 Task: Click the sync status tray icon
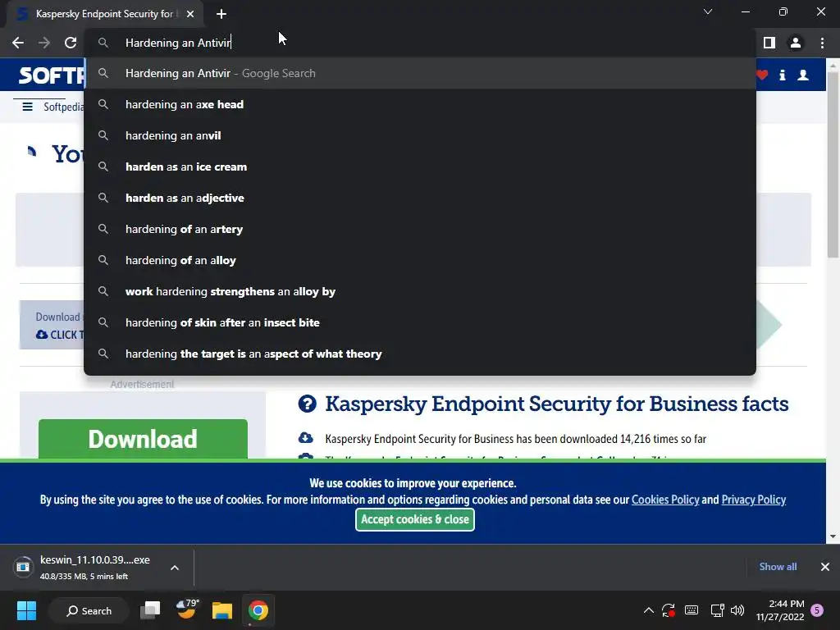tap(668, 610)
